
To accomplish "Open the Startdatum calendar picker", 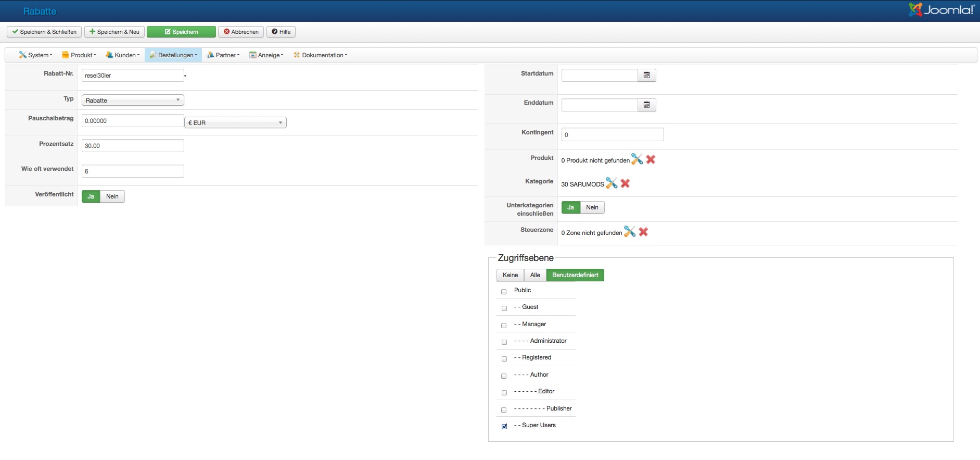I will [647, 76].
